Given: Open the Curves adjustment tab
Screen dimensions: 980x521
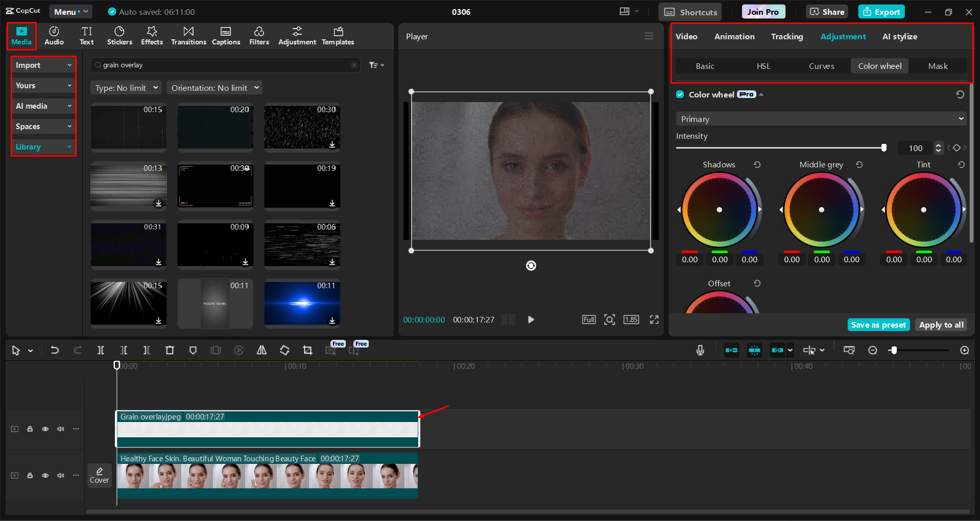Looking at the screenshot, I should click(821, 66).
